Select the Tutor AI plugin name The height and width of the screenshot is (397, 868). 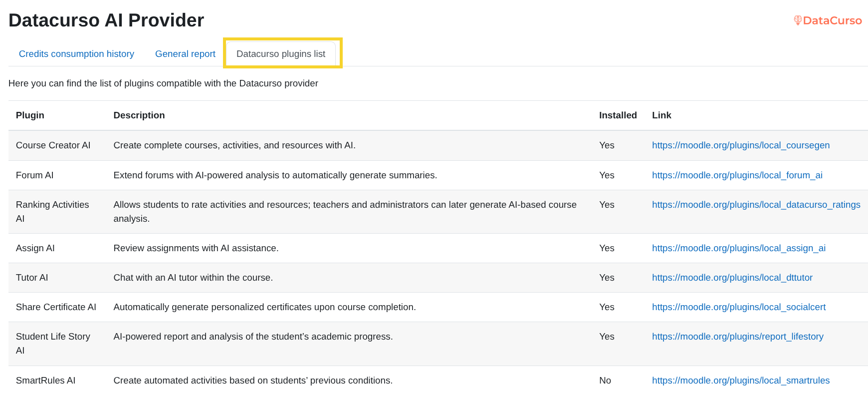(32, 278)
